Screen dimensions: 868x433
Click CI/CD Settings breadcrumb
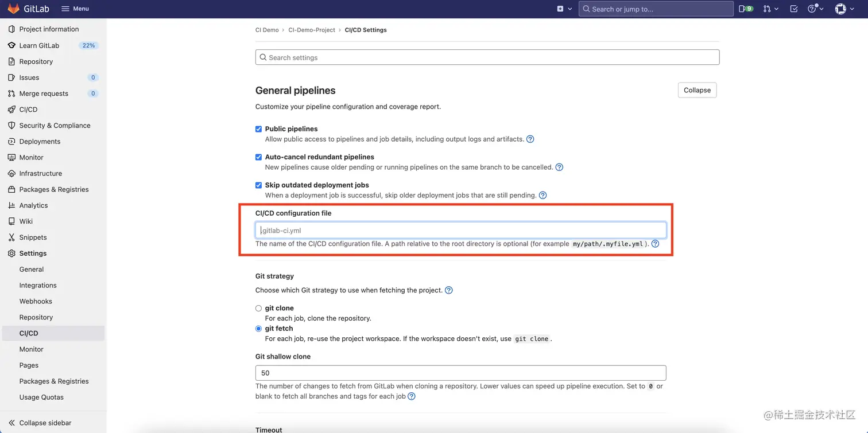366,30
